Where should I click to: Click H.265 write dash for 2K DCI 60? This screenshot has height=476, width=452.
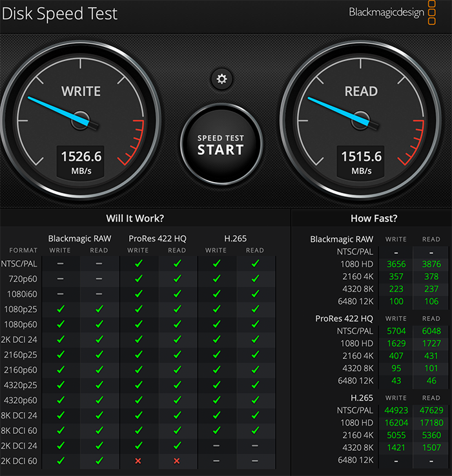pos(216,460)
